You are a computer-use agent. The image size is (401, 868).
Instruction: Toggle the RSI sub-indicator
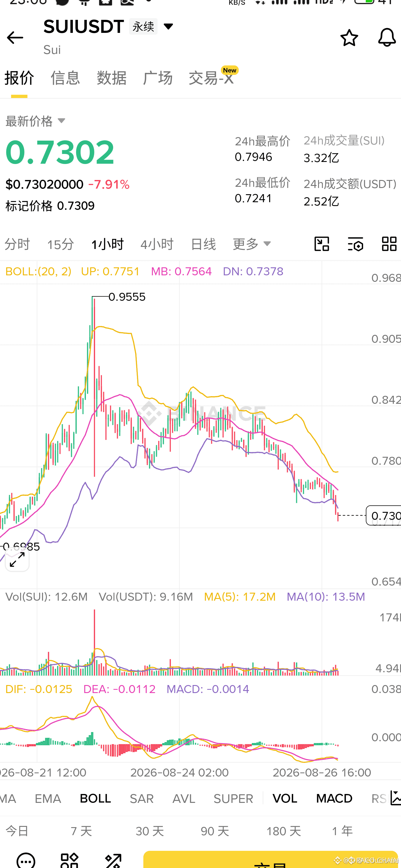coord(379,799)
